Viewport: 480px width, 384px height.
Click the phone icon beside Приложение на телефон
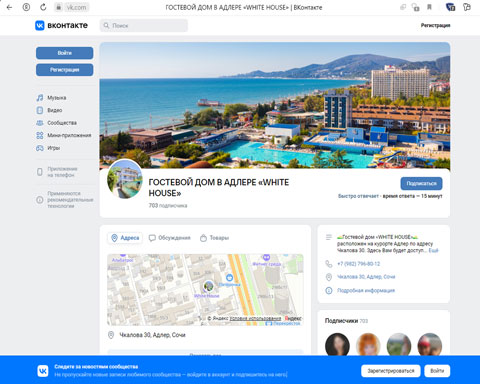[40, 172]
